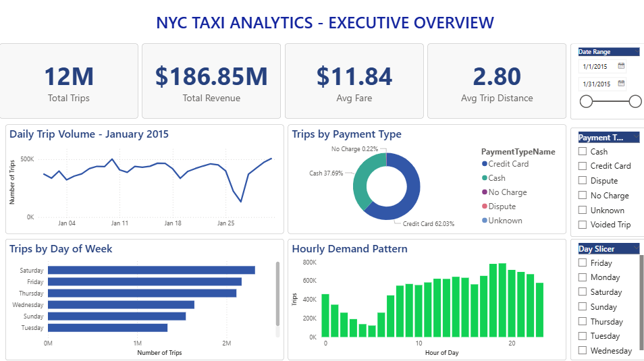Image resolution: width=644 pixels, height=361 pixels.
Task: Click the 'Trips by Day of Week' title
Action: (x=61, y=249)
